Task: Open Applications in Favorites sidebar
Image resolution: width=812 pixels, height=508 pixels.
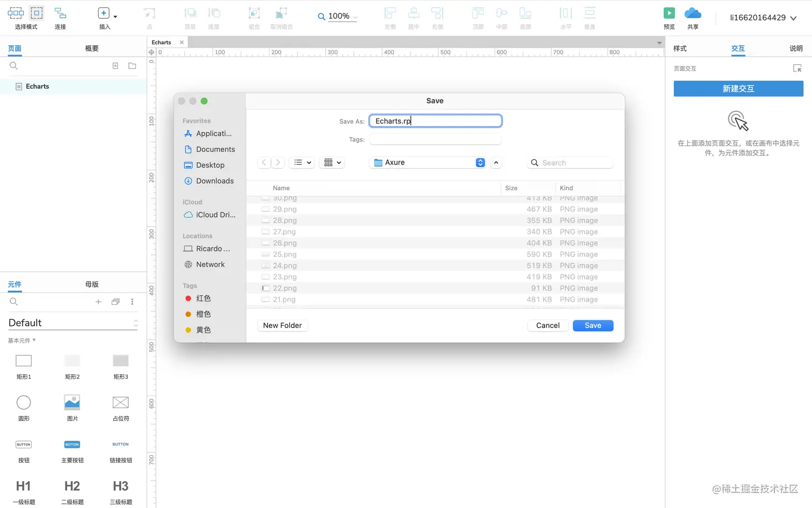Action: [x=208, y=133]
